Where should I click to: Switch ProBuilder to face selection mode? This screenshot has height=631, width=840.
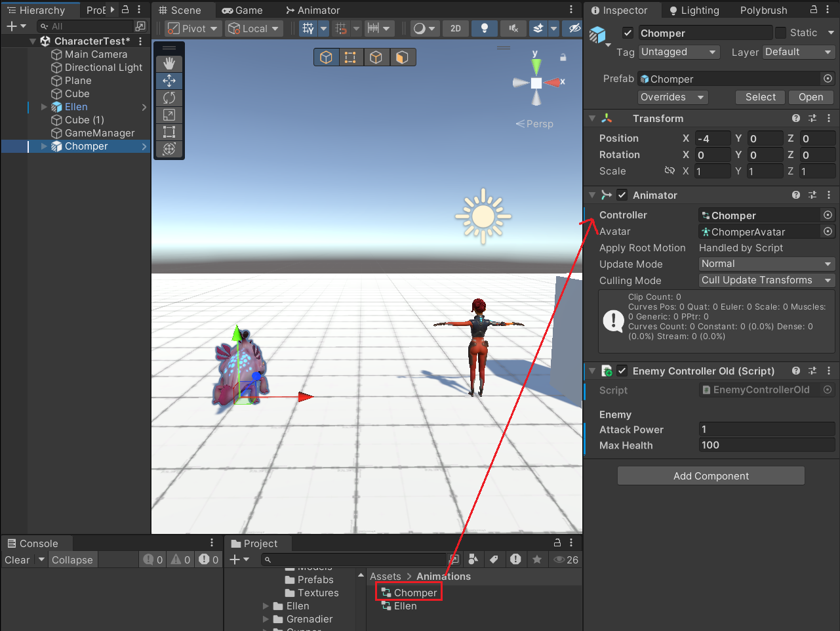point(402,58)
